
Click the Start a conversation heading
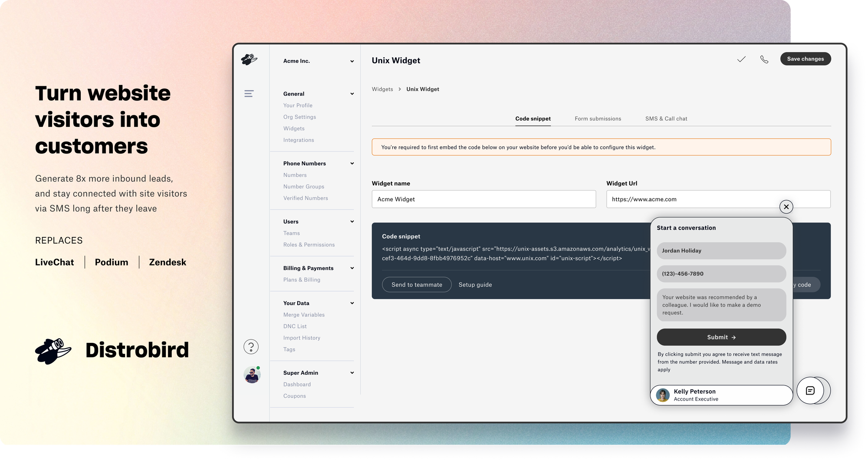pos(686,228)
